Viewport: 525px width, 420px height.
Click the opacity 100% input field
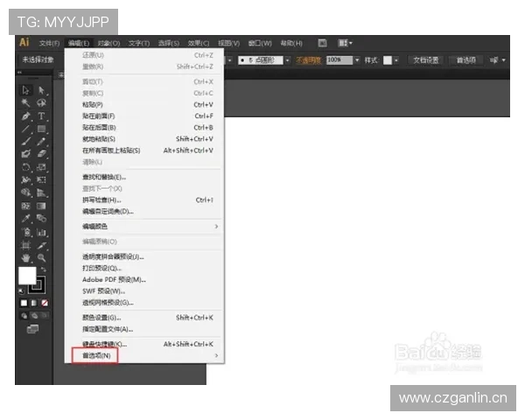click(x=339, y=60)
